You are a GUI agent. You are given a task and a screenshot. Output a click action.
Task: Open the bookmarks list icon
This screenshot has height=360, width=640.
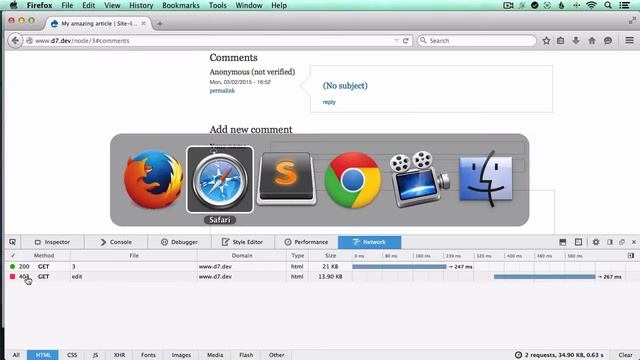[560, 40]
